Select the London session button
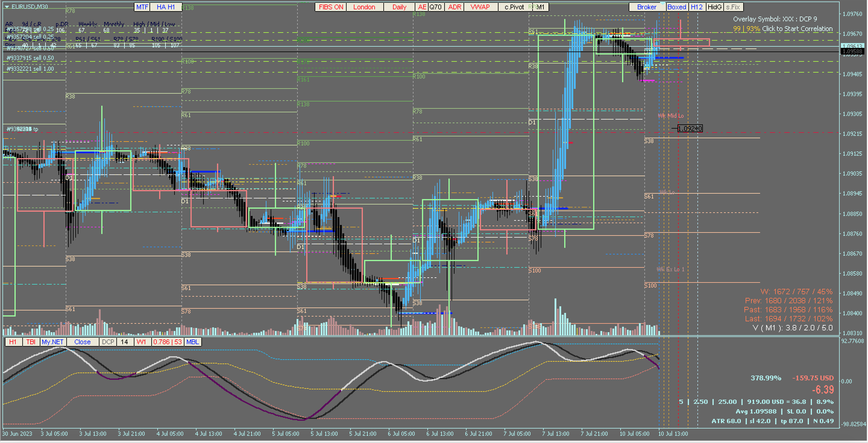868x443 pixels. 364,7
